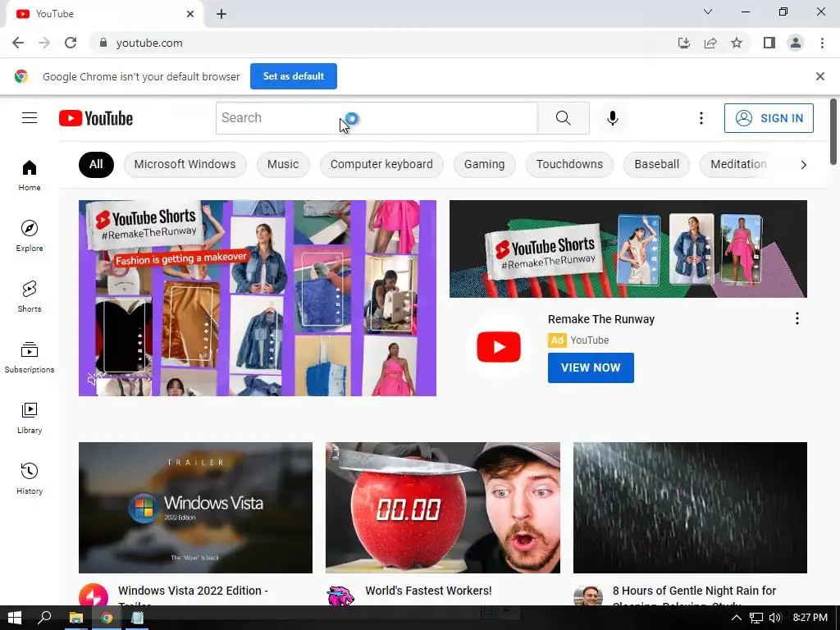Open new browser tab
Screen dimensions: 840x630
(221, 14)
